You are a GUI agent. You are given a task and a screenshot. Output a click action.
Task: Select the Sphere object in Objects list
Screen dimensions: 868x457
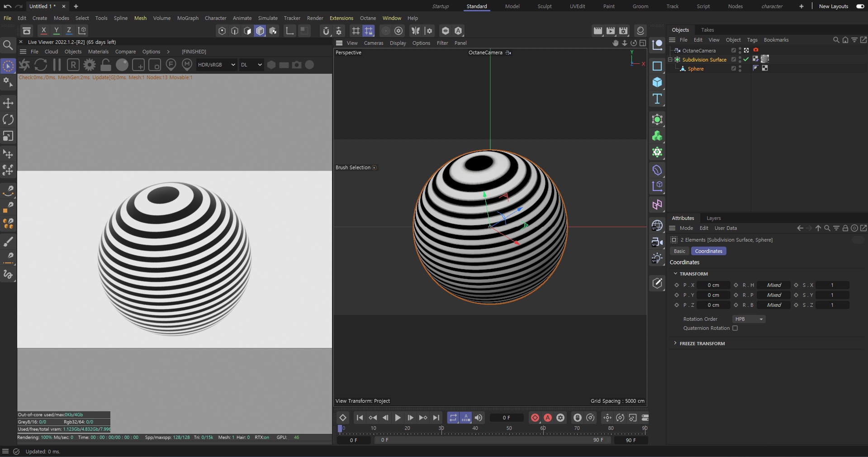[x=696, y=69]
